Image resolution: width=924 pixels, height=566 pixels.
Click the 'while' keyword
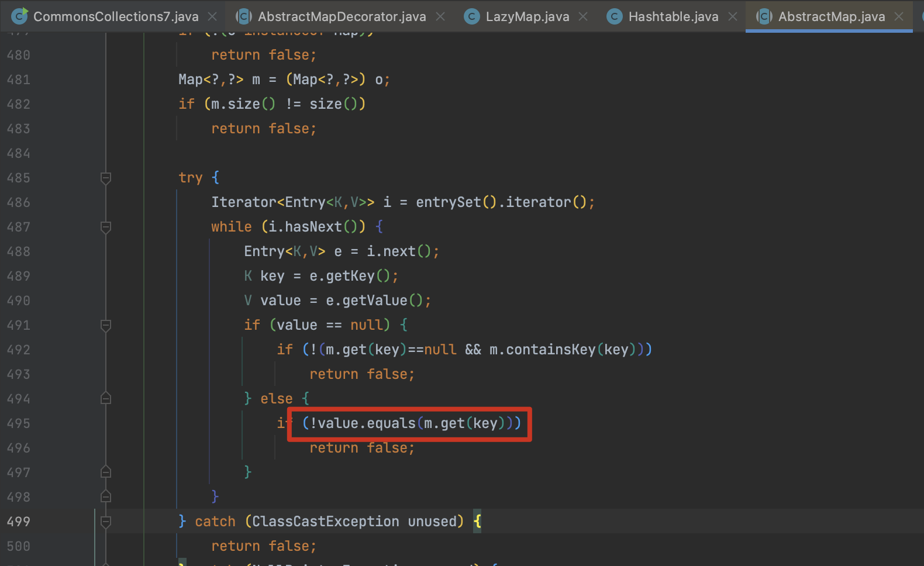232,227
